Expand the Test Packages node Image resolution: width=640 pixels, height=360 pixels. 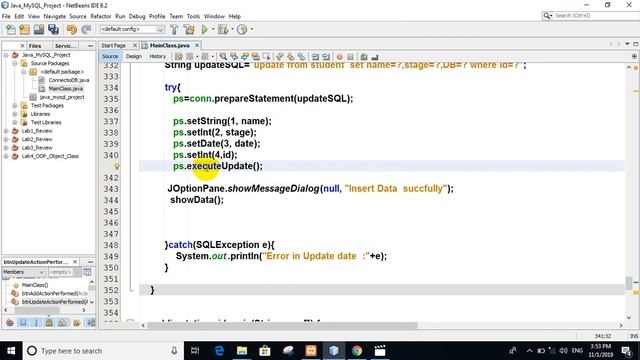pyautogui.click(x=15, y=106)
